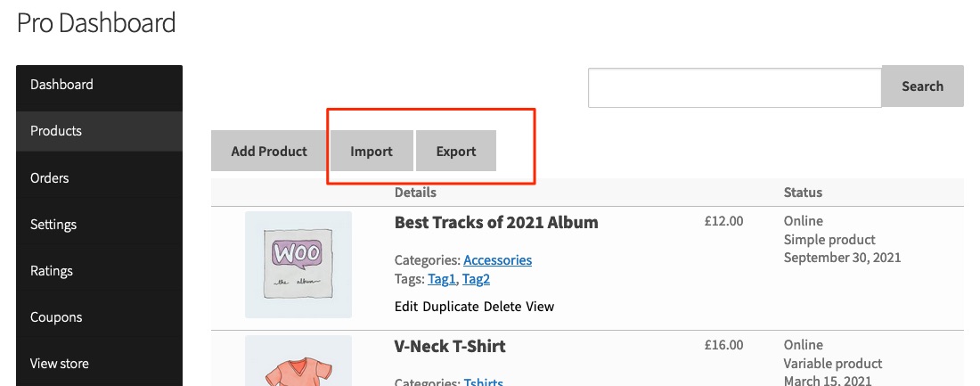Image resolution: width=980 pixels, height=386 pixels.
Task: Open the V-Neck T-Shirt thumbnail
Action: pyautogui.click(x=298, y=361)
